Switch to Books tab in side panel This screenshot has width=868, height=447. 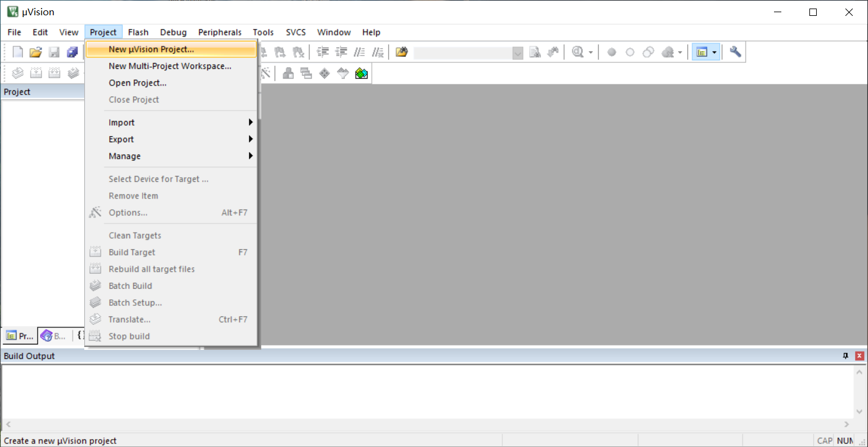tap(54, 336)
